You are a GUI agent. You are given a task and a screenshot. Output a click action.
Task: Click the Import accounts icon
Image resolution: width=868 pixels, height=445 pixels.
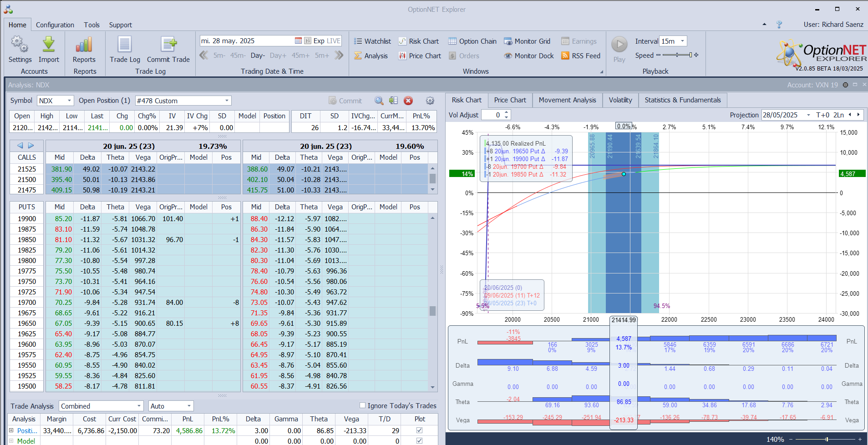click(x=49, y=45)
